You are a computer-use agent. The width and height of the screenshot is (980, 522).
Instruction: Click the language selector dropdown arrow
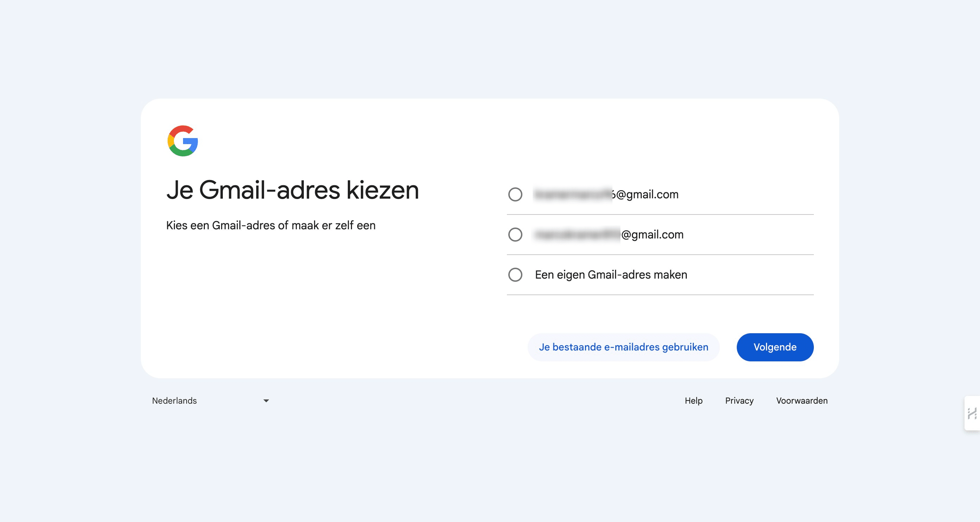click(266, 400)
